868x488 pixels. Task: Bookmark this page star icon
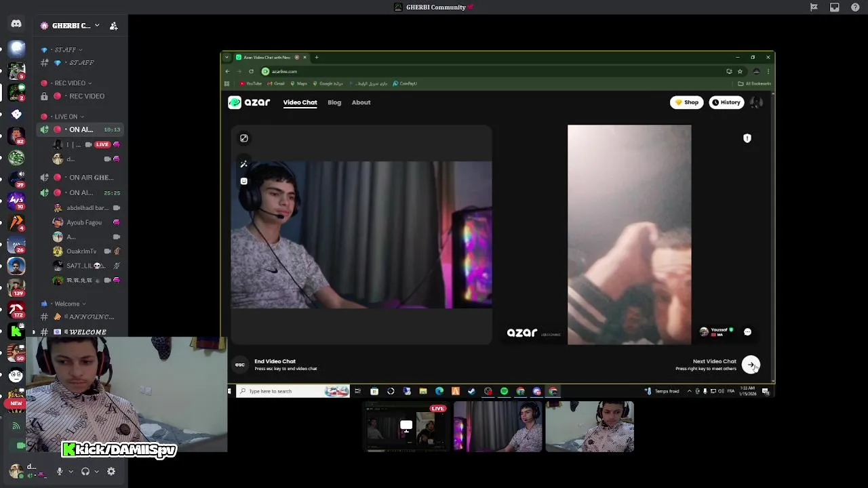740,71
